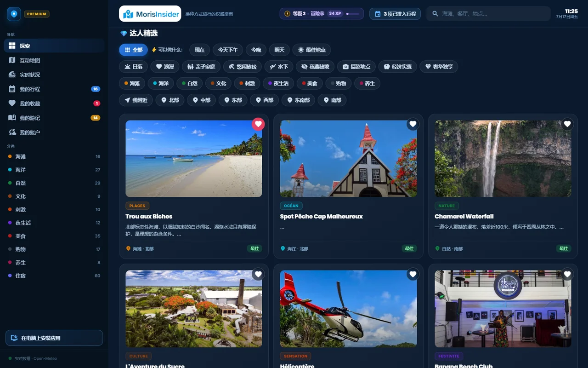588x368 pixels.
Task: Click the app logo icon in sidebar
Action: point(14,14)
